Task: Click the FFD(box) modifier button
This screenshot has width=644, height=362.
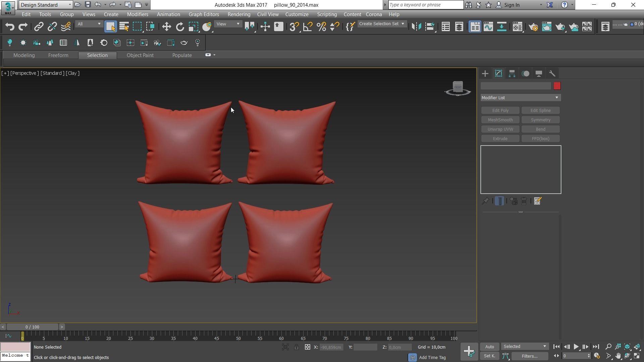Action: click(x=540, y=139)
